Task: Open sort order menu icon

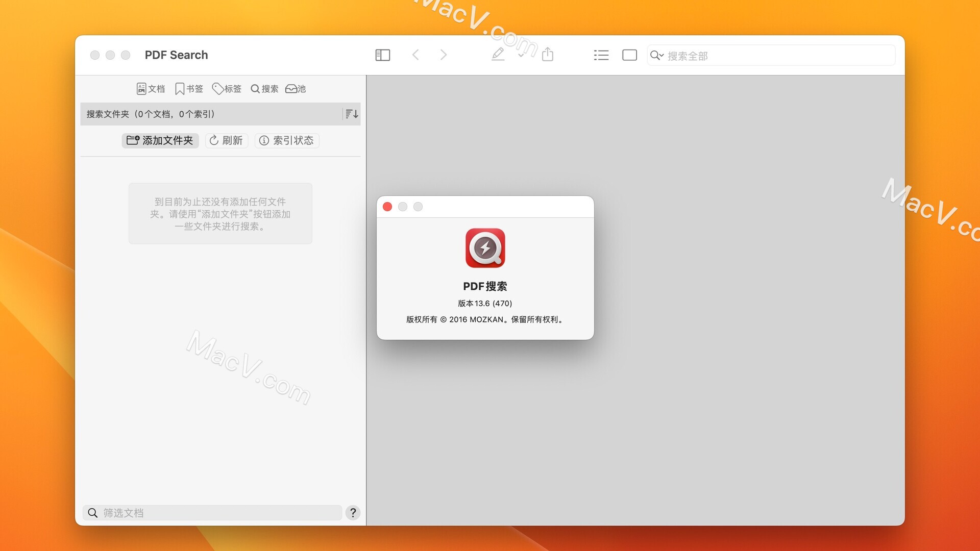Action: (x=351, y=114)
